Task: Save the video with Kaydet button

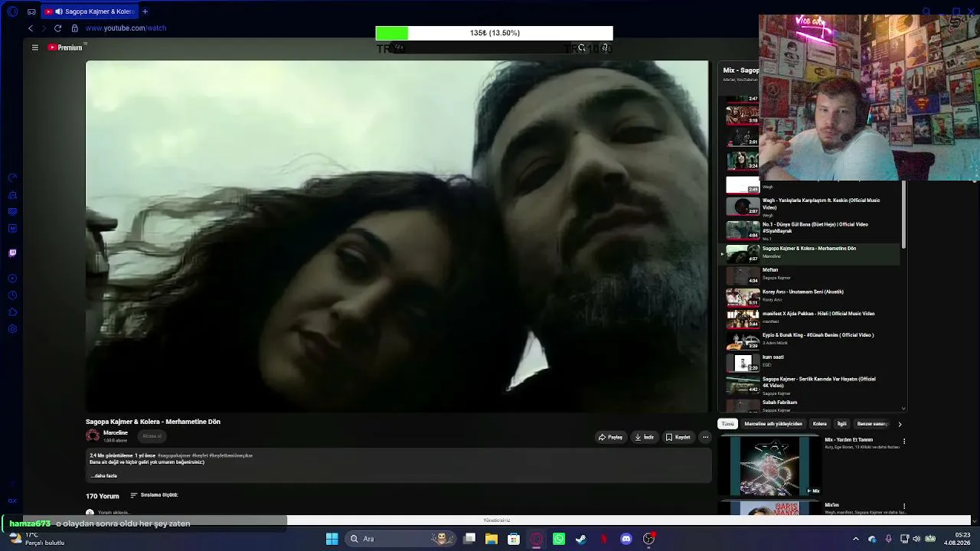Action: [x=678, y=437]
